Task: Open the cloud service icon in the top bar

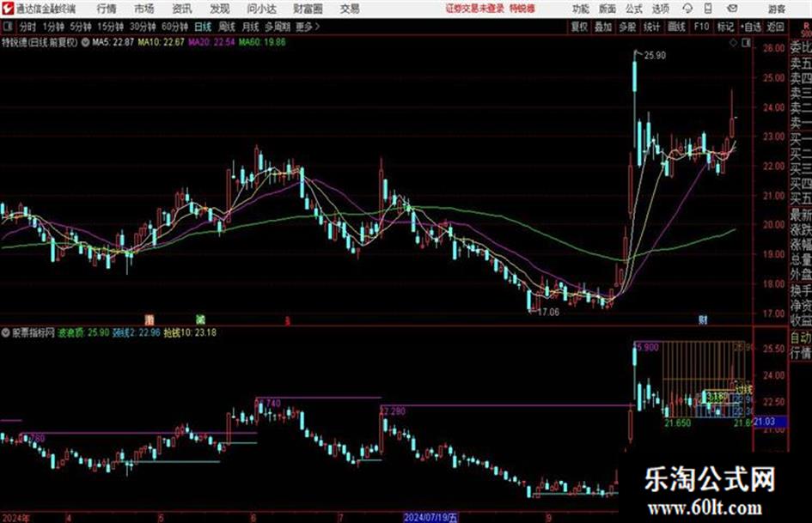Action: pyautogui.click(x=687, y=9)
